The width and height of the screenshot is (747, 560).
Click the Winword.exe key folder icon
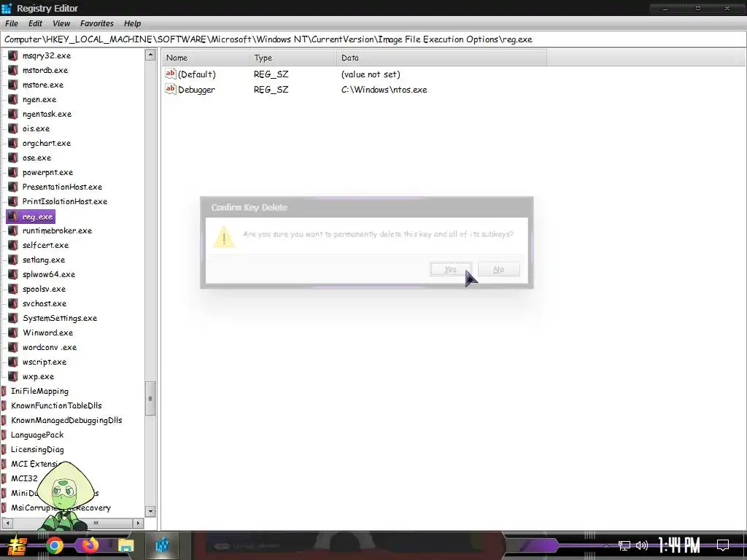[13, 332]
